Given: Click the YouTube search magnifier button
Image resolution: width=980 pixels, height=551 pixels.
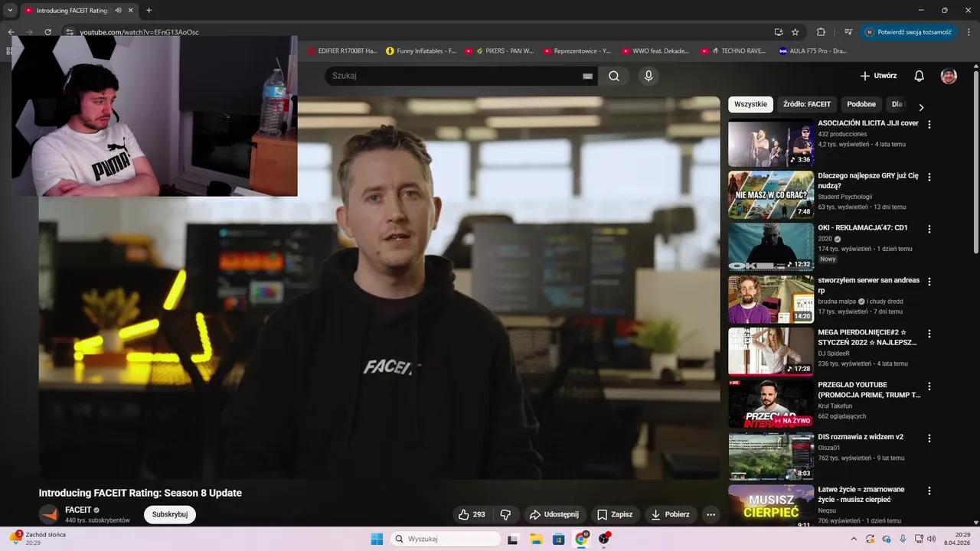Looking at the screenshot, I should point(614,76).
